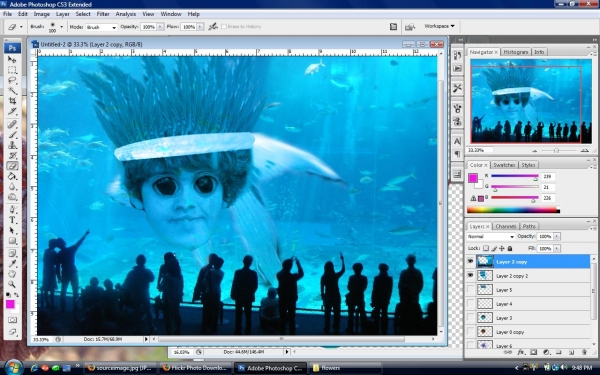Click the color spectrum ramp

(x=513, y=210)
